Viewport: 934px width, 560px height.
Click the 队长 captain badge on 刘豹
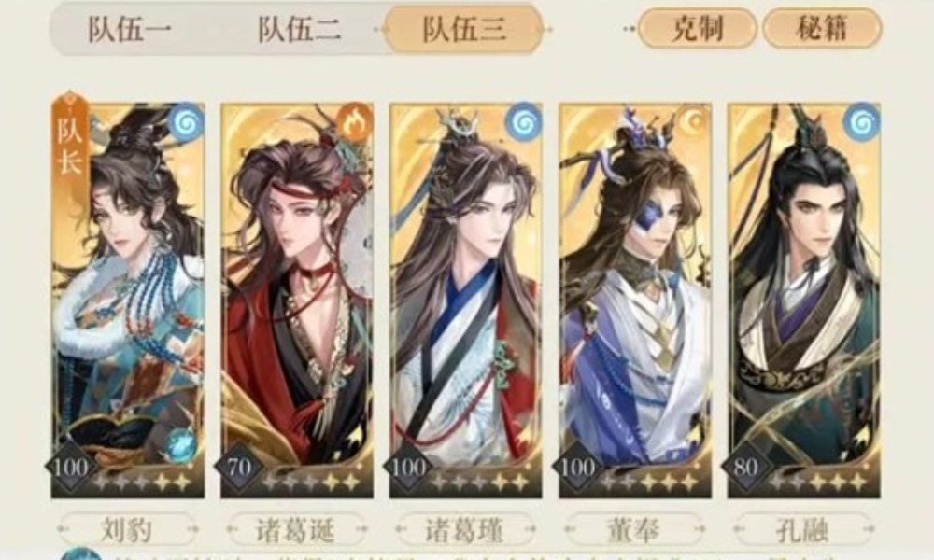(x=70, y=140)
